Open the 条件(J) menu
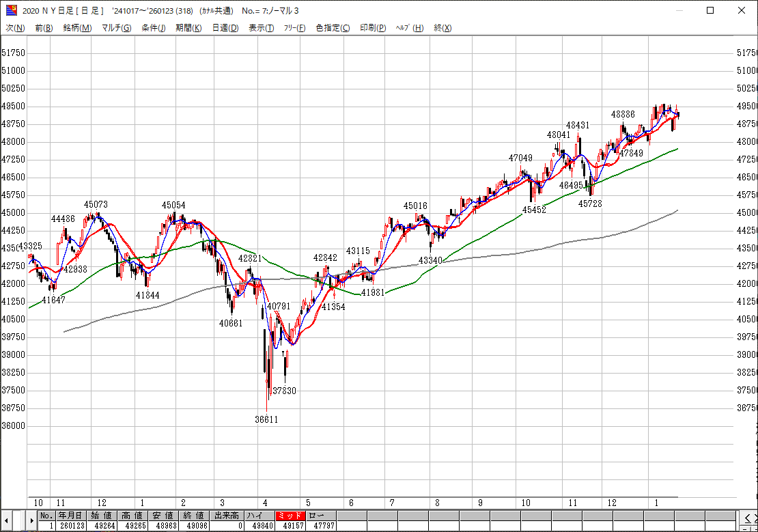The width and height of the screenshot is (758, 532). pos(154,28)
